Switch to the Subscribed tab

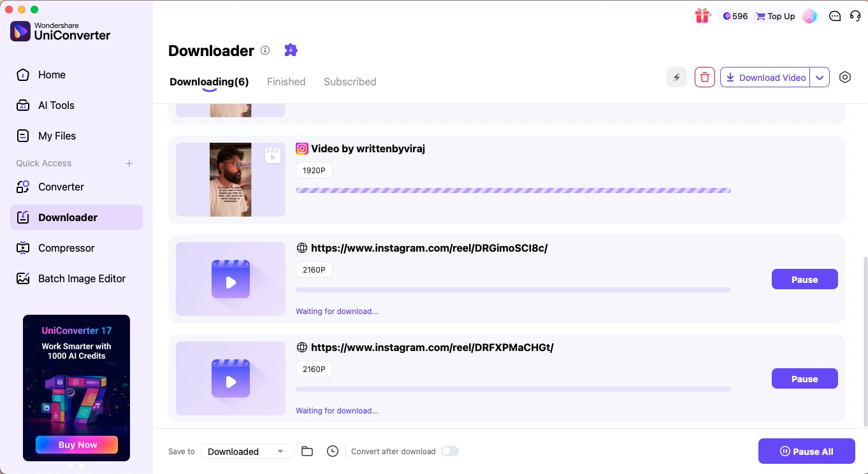[x=349, y=82]
